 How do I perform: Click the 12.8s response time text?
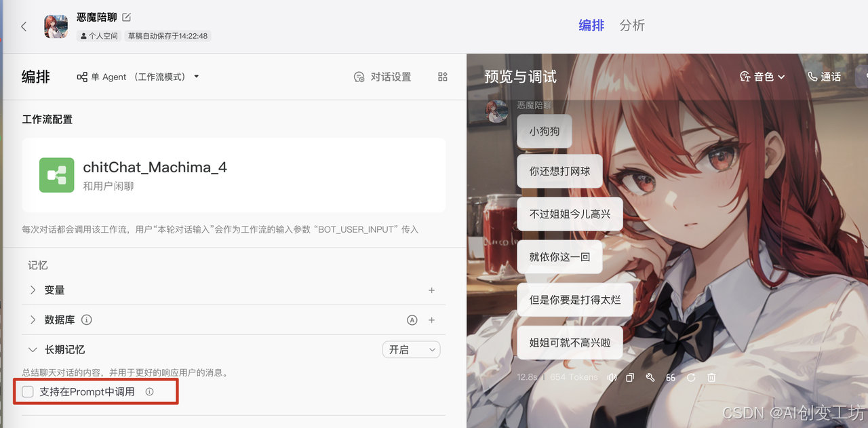tap(527, 377)
